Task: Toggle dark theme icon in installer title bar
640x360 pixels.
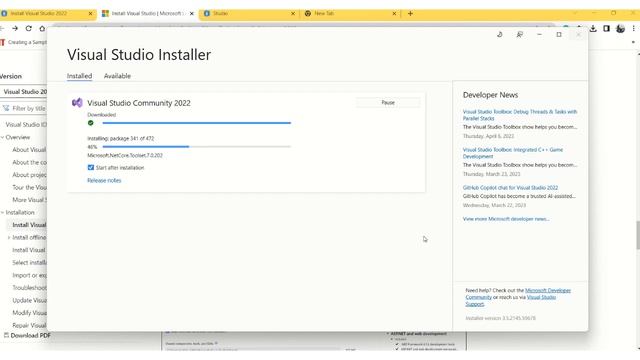Action: tap(500, 35)
